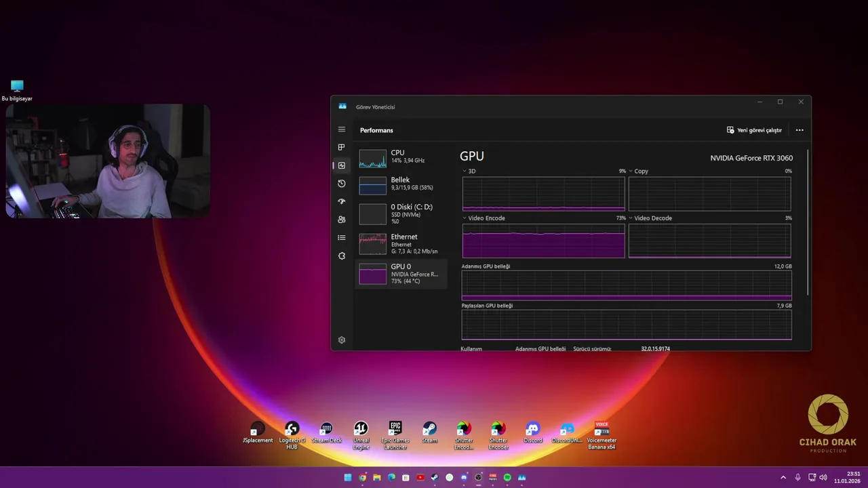
Task: Select Stream Deck desktop shortcut
Action: click(326, 433)
